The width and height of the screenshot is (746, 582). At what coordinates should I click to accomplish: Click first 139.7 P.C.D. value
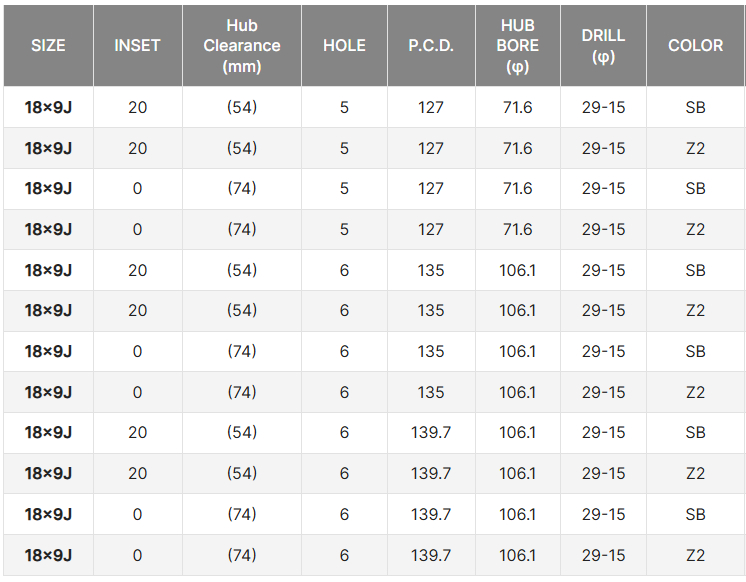[431, 433]
